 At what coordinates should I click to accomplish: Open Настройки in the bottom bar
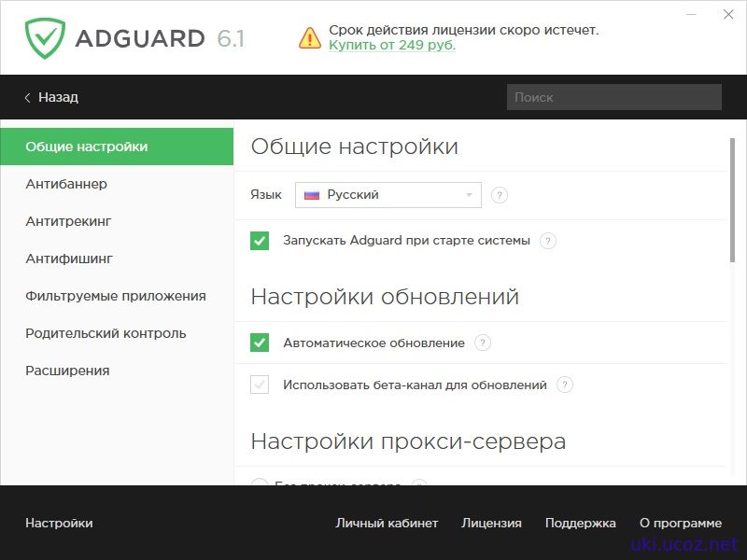click(59, 523)
